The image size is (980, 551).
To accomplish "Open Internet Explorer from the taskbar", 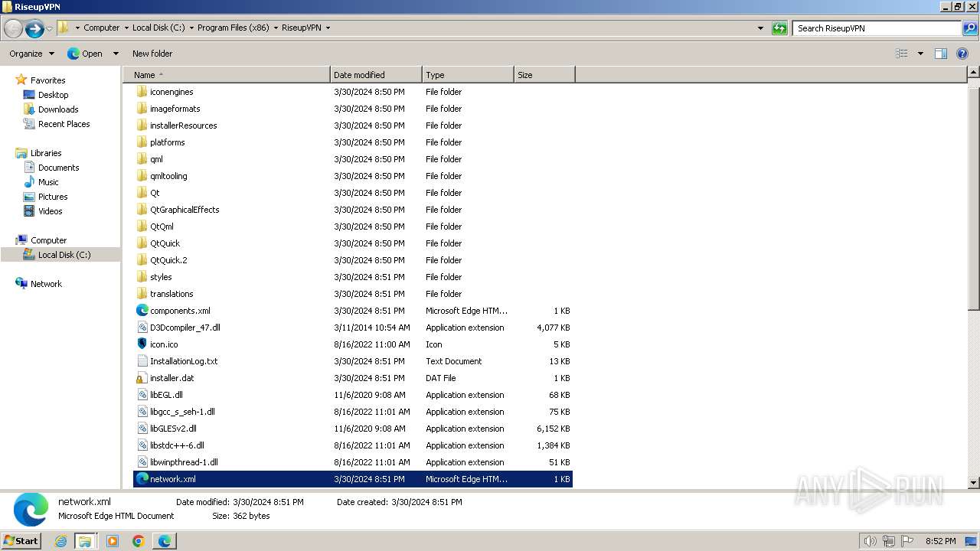I will [x=61, y=541].
